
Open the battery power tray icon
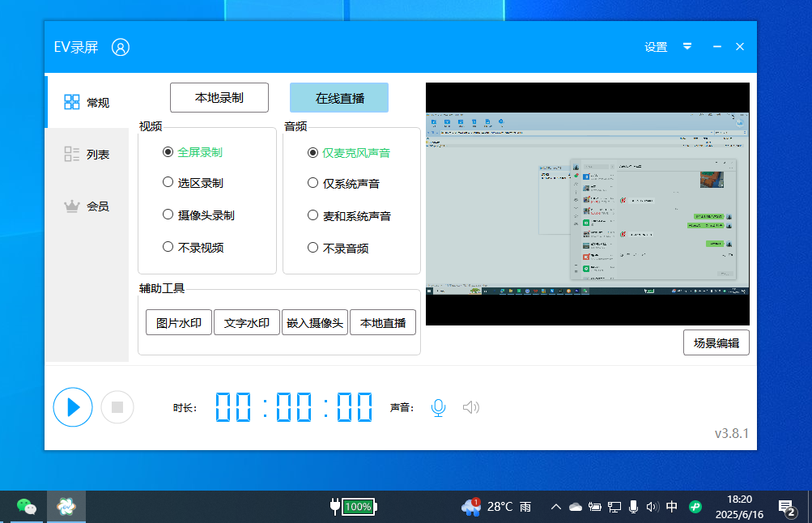coord(594,507)
